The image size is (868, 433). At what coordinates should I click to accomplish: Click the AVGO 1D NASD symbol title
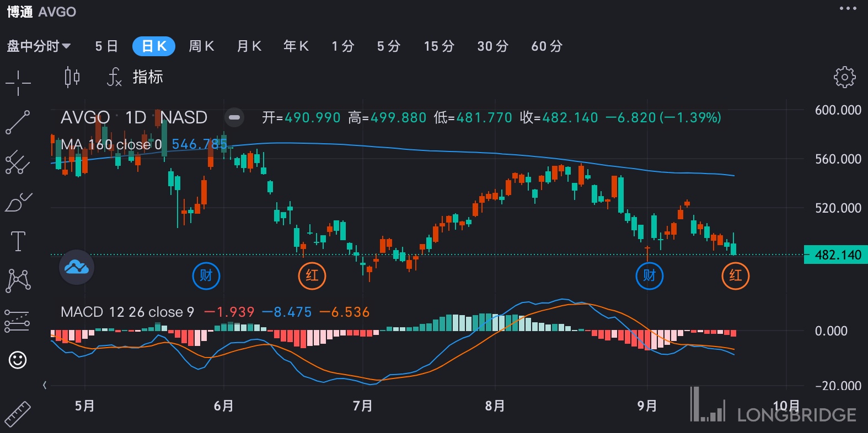(134, 117)
